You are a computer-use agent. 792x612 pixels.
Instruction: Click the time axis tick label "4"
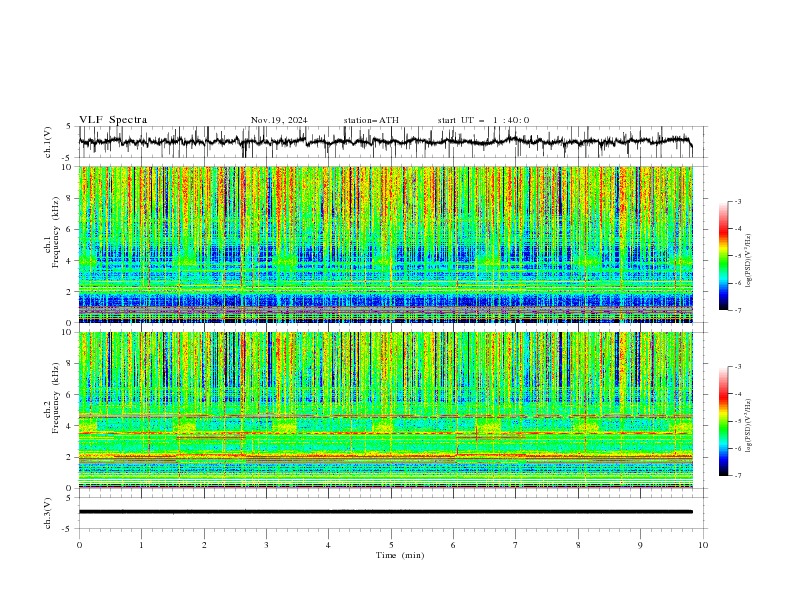[x=328, y=545]
